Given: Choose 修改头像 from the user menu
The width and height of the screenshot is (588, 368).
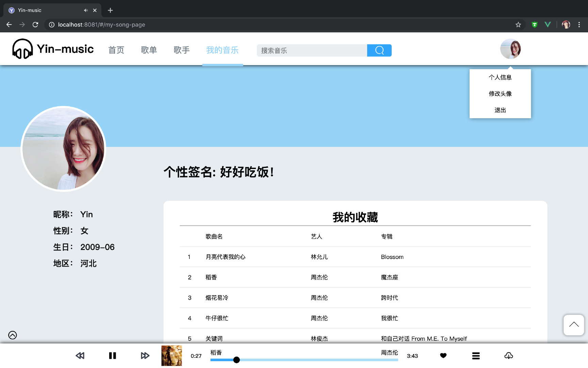Looking at the screenshot, I should pos(500,94).
